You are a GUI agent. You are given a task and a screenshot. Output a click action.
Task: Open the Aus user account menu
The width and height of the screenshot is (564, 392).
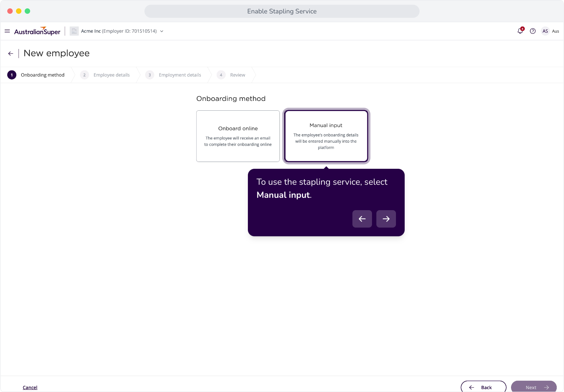556,31
